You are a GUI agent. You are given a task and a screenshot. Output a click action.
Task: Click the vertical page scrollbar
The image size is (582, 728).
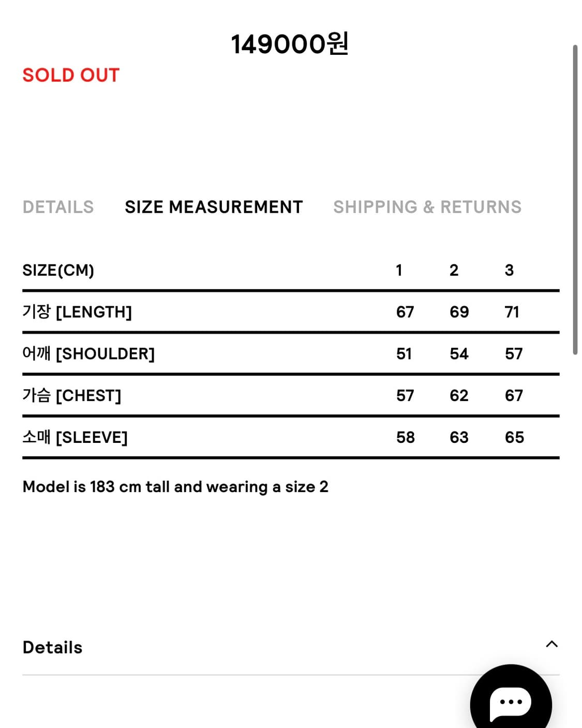575,199
